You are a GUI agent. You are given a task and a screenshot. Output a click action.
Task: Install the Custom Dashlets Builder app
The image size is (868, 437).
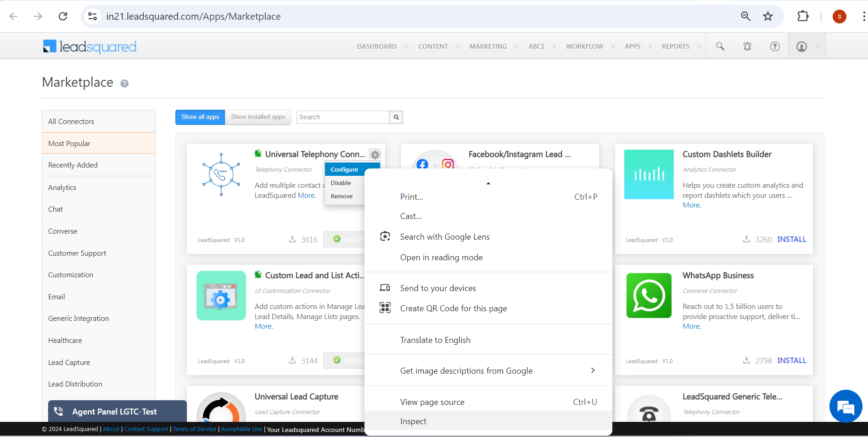(x=791, y=240)
